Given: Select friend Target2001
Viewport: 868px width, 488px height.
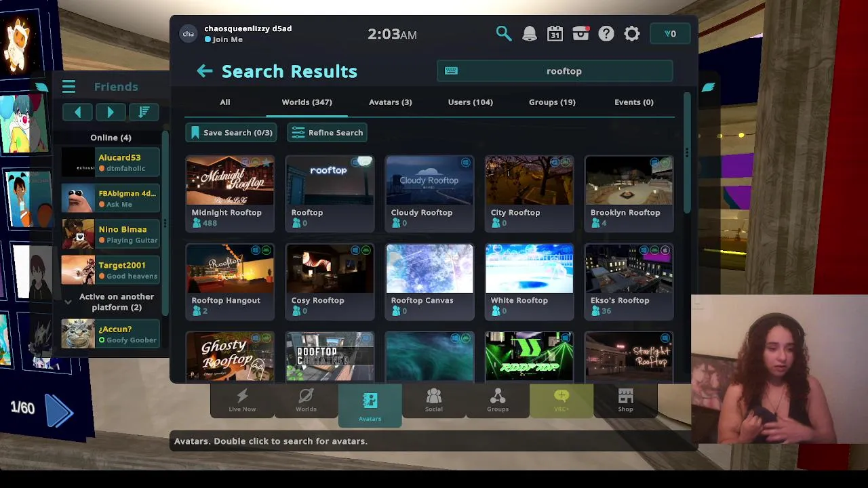Looking at the screenshot, I should [111, 270].
